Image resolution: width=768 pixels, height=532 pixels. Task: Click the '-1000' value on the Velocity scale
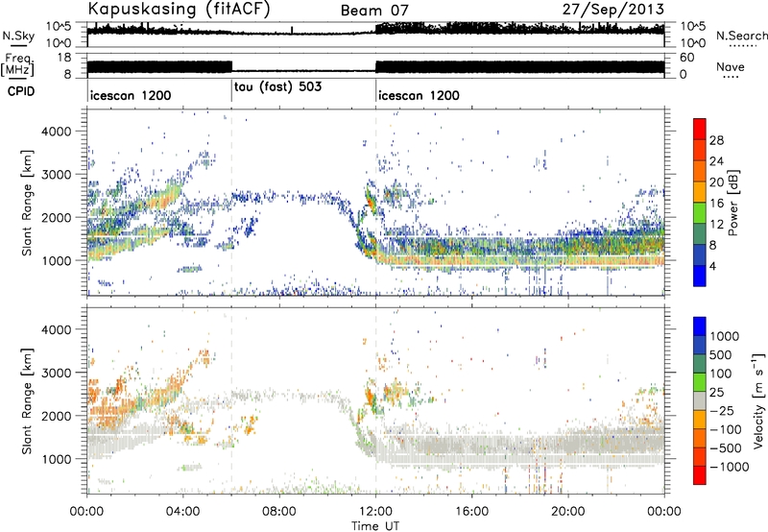[x=729, y=467]
